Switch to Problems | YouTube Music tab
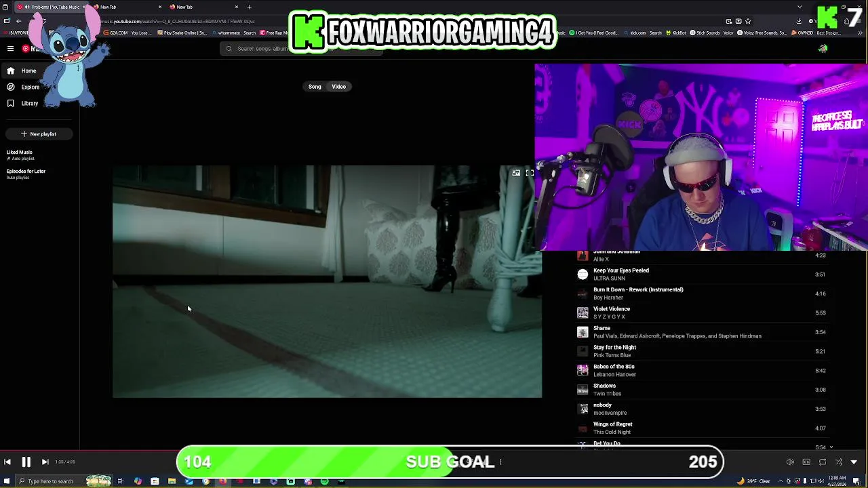Viewport: 868px width, 488px height. [51, 7]
